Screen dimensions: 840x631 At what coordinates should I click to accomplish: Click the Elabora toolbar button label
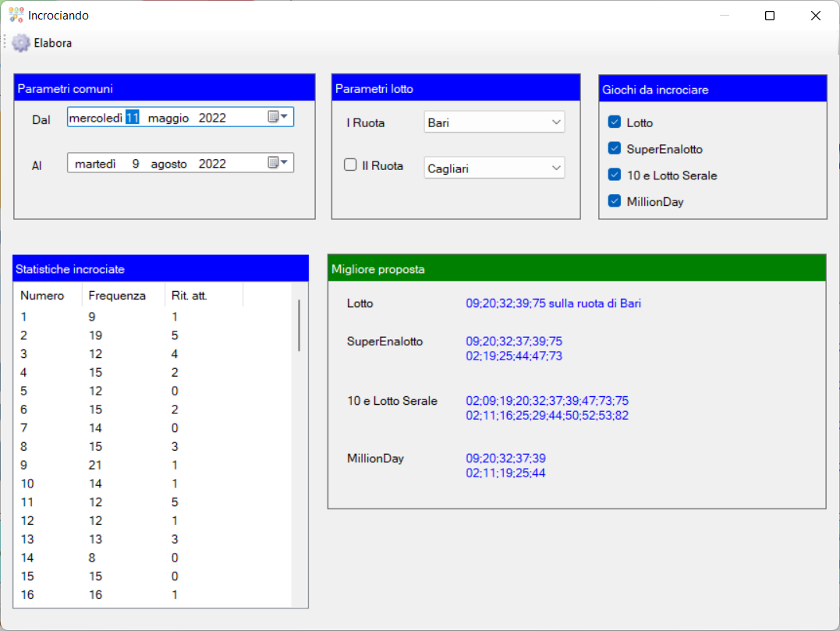click(52, 43)
